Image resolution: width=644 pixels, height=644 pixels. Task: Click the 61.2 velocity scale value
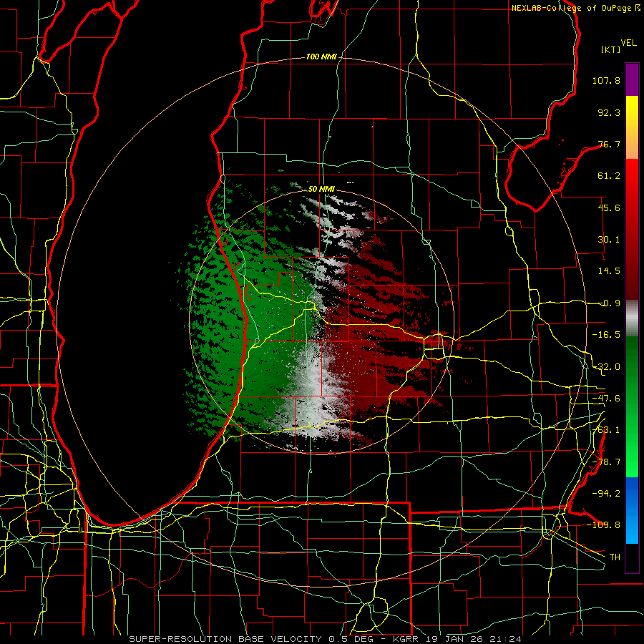click(x=609, y=176)
